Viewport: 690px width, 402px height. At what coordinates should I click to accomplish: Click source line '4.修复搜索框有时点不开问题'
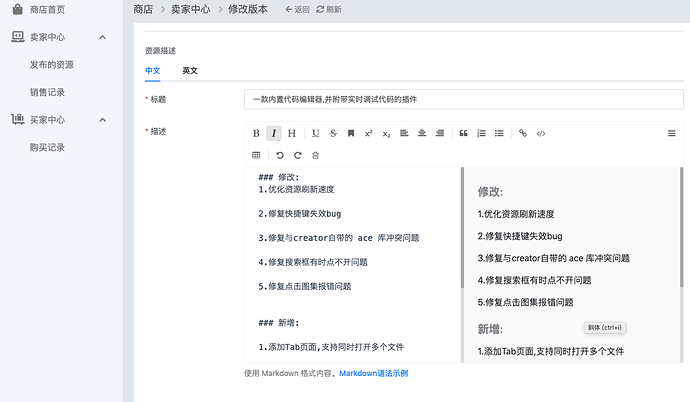coord(313,262)
